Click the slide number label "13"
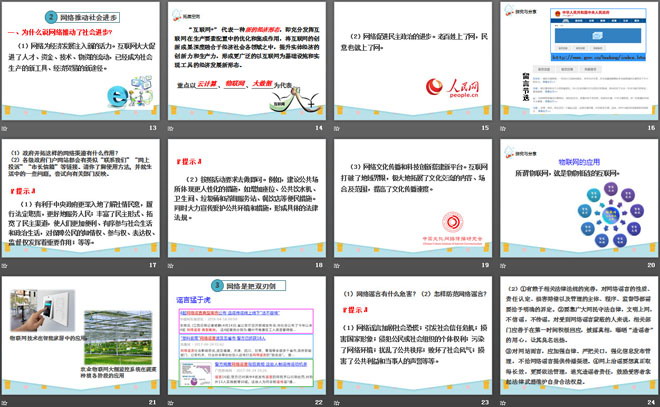This screenshot has width=660, height=407. [153, 128]
